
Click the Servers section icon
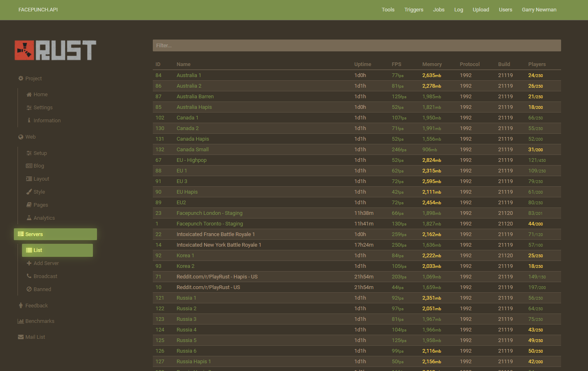(21, 234)
